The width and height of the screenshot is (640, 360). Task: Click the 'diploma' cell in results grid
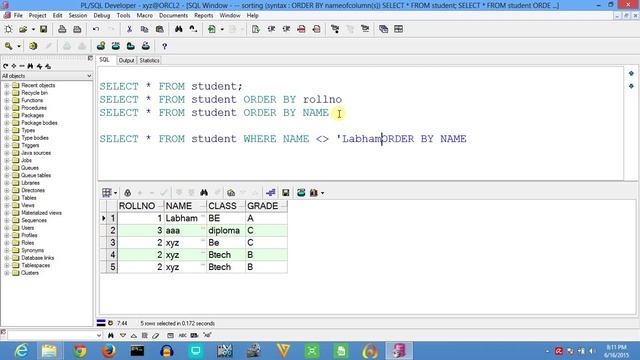(226, 231)
